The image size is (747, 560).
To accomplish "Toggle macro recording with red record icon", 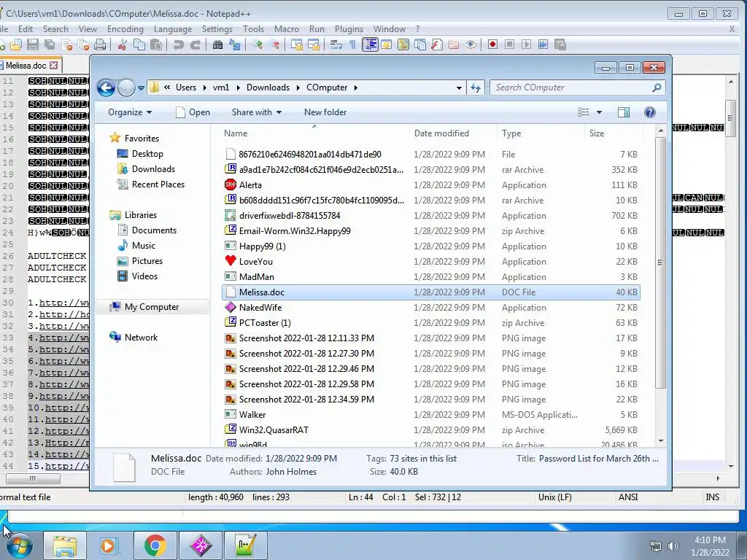I will point(492,44).
